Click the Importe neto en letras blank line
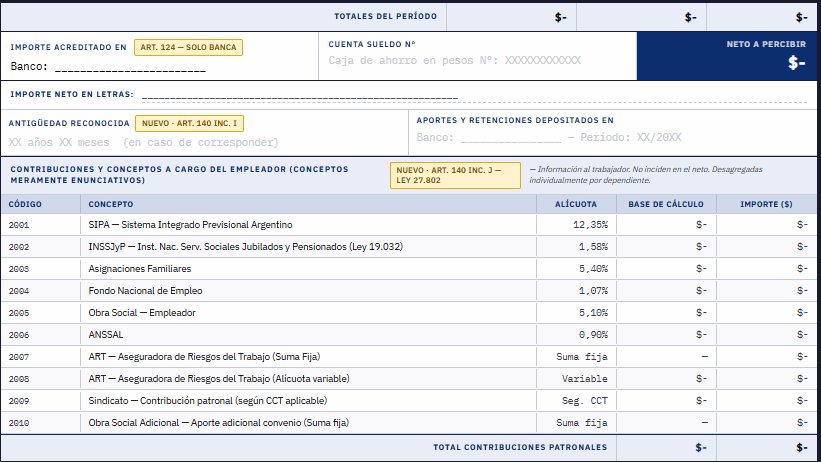Image resolution: width=821 pixels, height=462 pixels. (299, 95)
